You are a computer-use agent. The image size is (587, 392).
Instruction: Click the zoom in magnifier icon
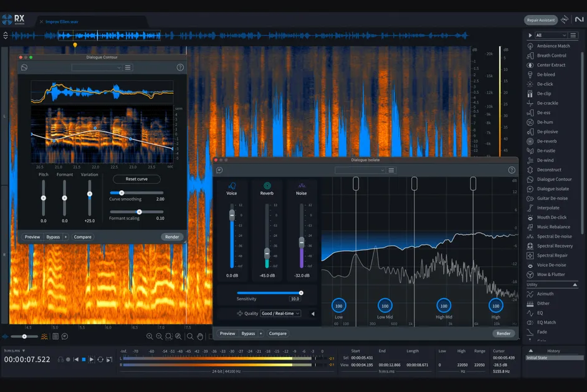point(150,337)
